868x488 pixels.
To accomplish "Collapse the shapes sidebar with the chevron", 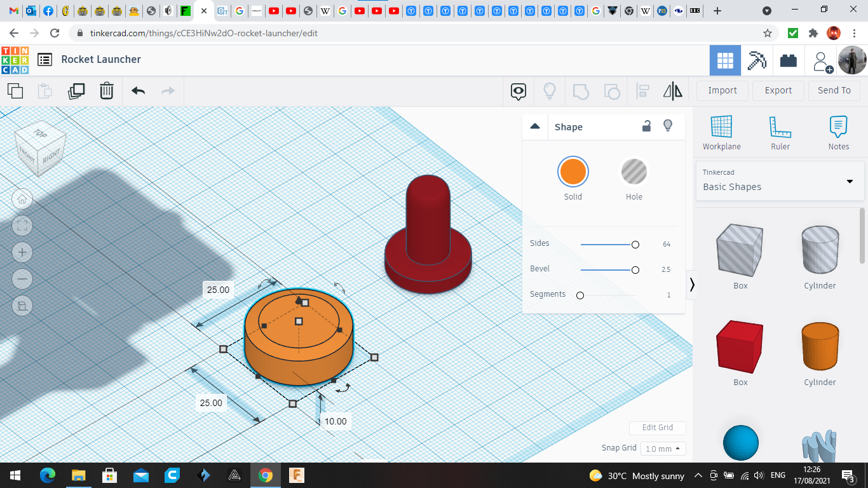I will [x=692, y=285].
